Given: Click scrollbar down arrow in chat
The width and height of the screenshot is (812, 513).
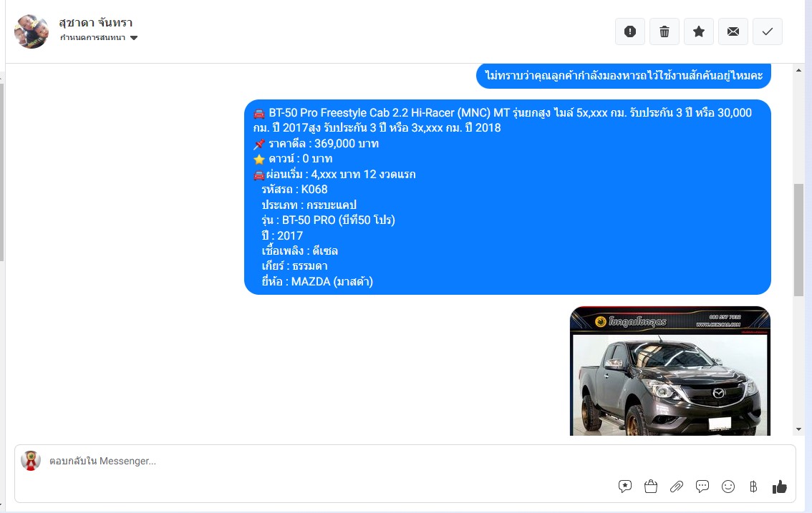Looking at the screenshot, I should [x=798, y=429].
